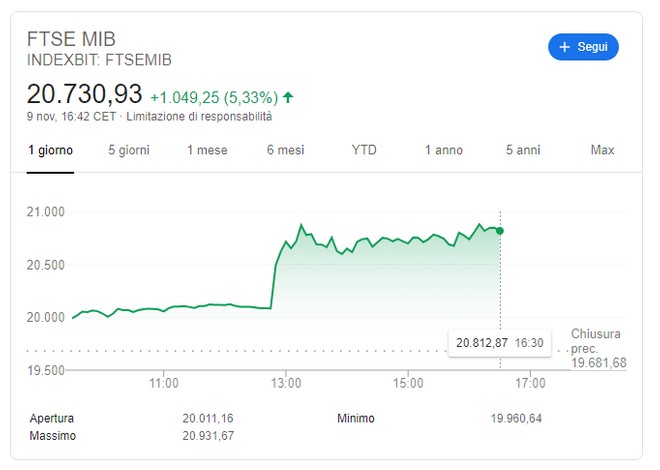This screenshot has height=470, width=660.
Task: Click the Massimo value 20.931,67
Action: (208, 436)
